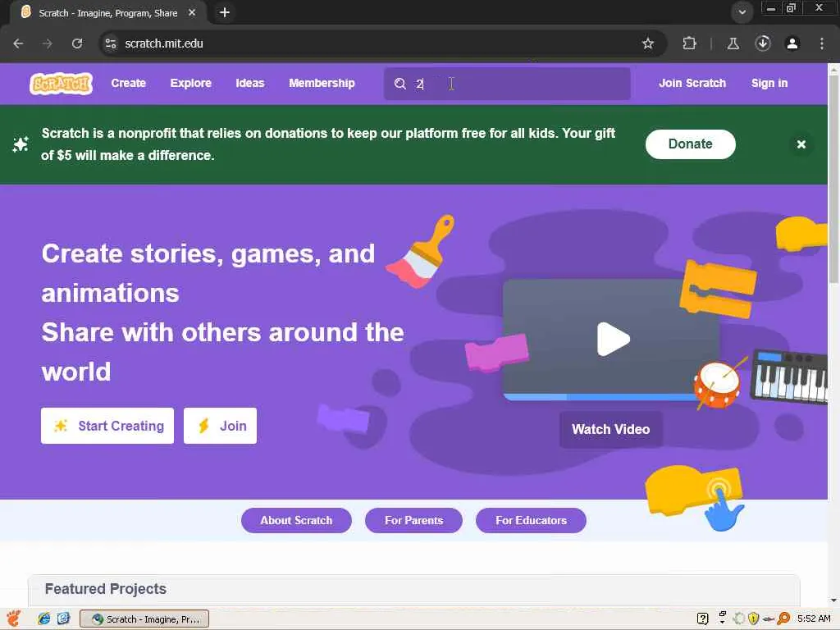The height and width of the screenshot is (630, 840).
Task: Click the Join button below headline
Action: [x=220, y=426]
